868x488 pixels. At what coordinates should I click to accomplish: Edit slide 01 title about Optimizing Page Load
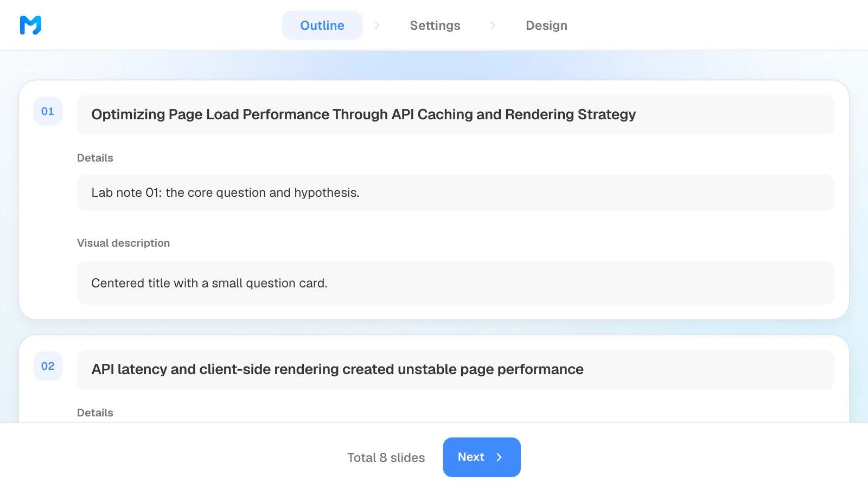456,114
